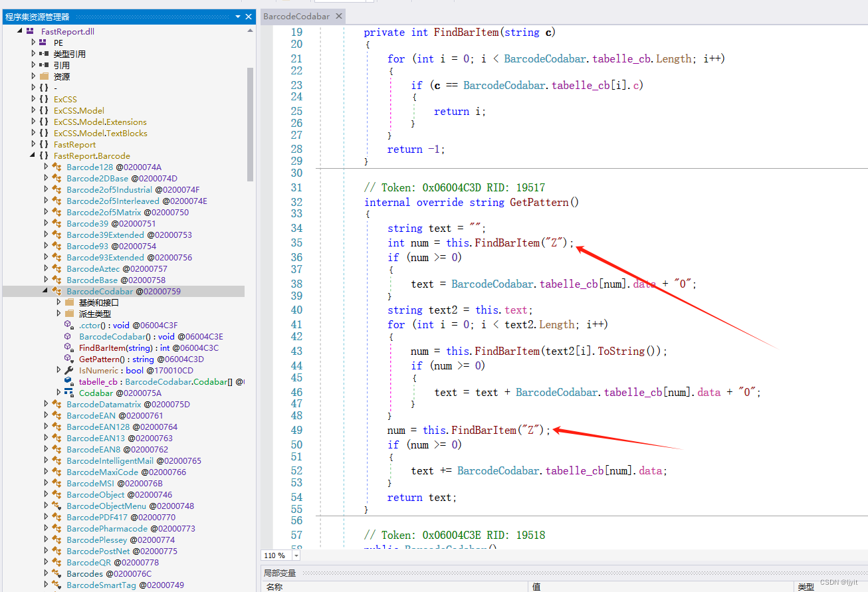This screenshot has width=868, height=592.
Task: Click the IsNumeric property wrench icon
Action: click(69, 370)
